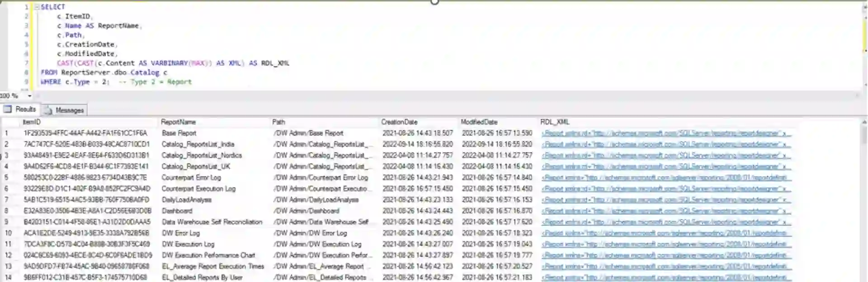Open RDL_XML link for DW Execution Performance Chart row

(666, 255)
